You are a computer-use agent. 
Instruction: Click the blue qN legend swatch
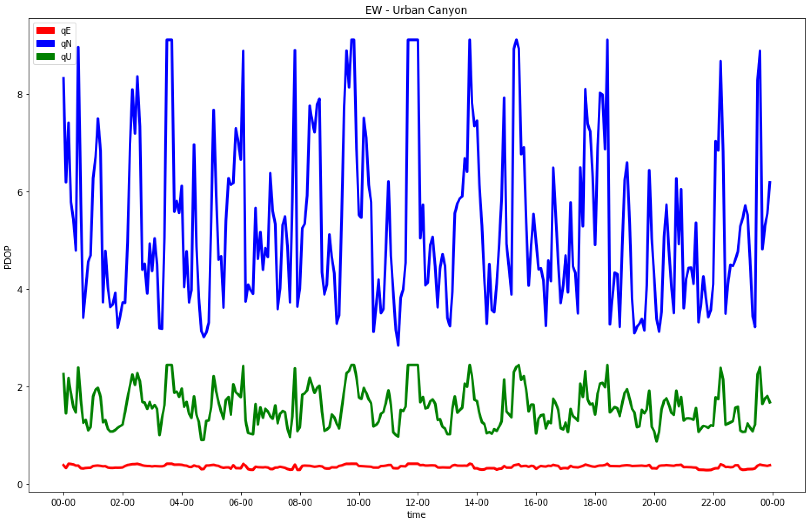coord(45,43)
